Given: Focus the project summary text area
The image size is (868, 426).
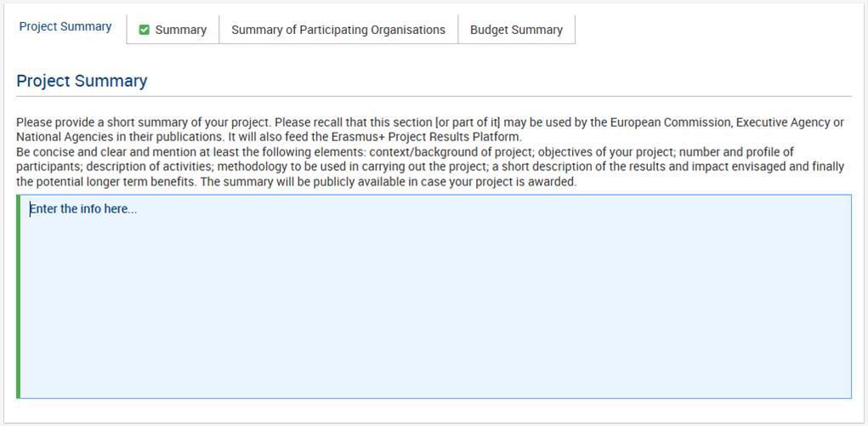Looking at the screenshot, I should click(x=435, y=297).
